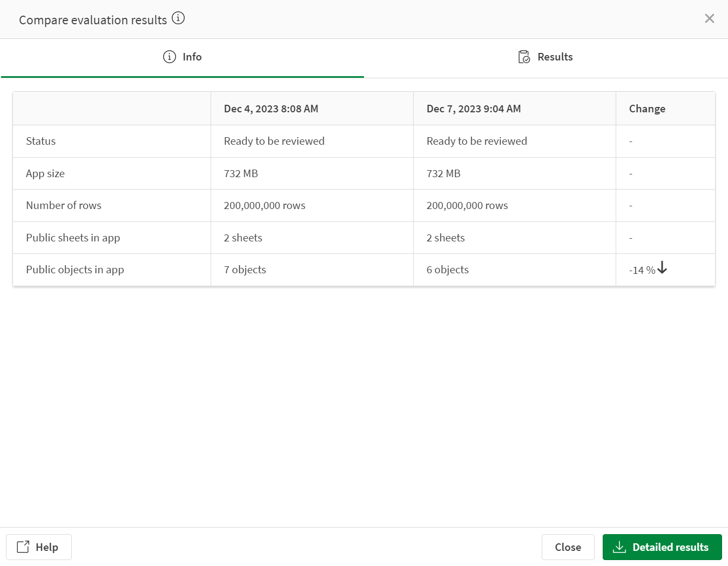Select the 200,000,000 rows cell
The width and height of the screenshot is (728, 566).
(x=264, y=205)
